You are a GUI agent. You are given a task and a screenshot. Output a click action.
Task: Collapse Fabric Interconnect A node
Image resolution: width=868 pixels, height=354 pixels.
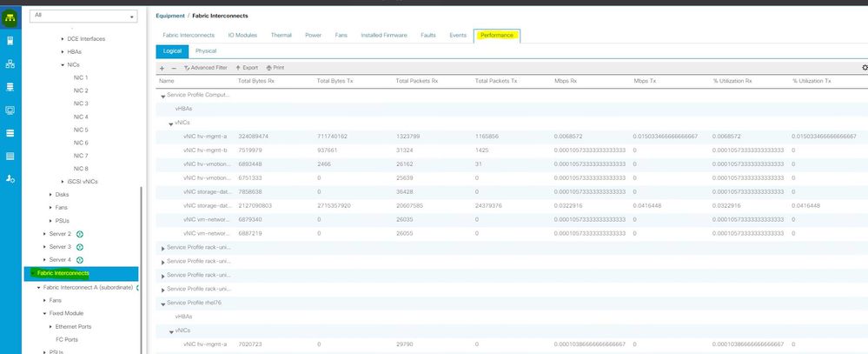(x=38, y=288)
